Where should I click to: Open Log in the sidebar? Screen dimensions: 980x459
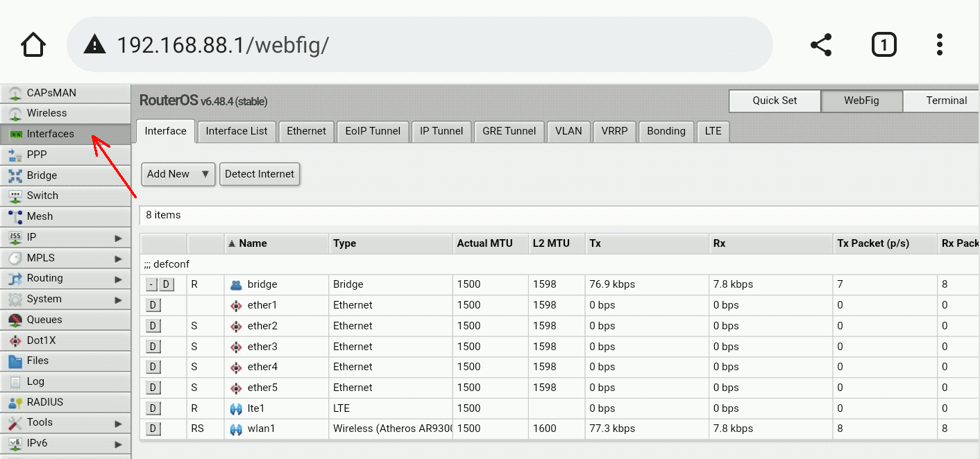65,381
